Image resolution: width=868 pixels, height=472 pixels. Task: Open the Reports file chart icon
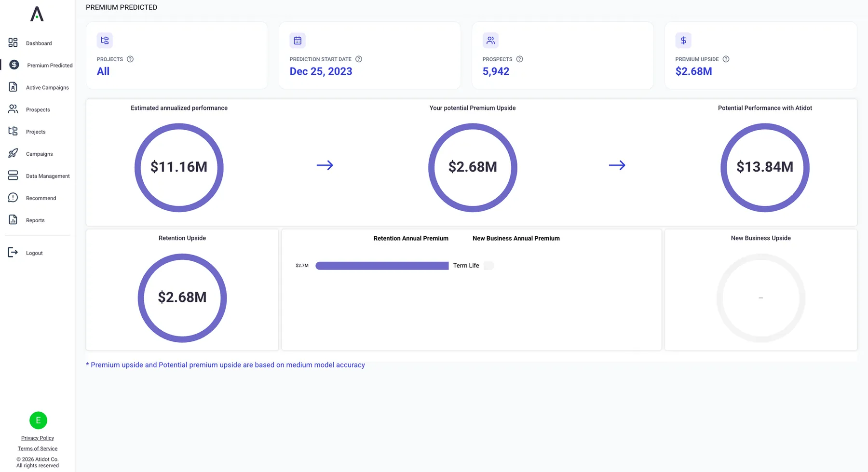[x=13, y=220]
